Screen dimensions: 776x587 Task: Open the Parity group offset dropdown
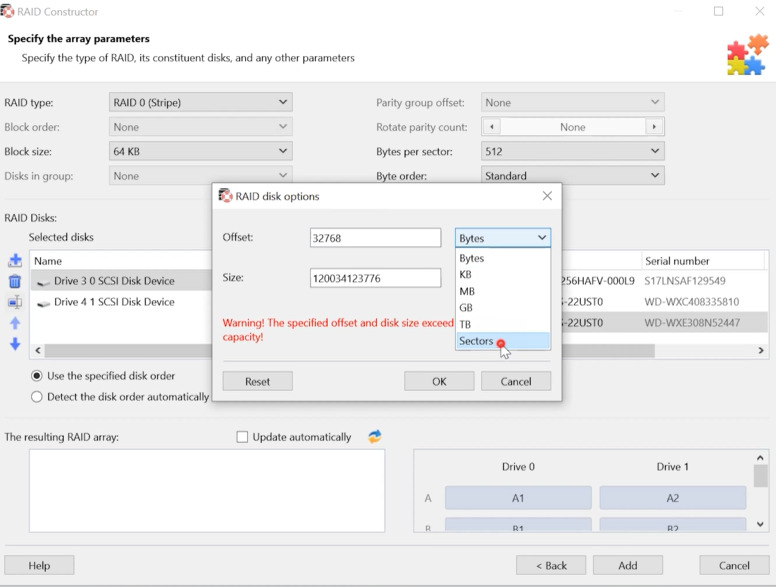click(x=573, y=102)
